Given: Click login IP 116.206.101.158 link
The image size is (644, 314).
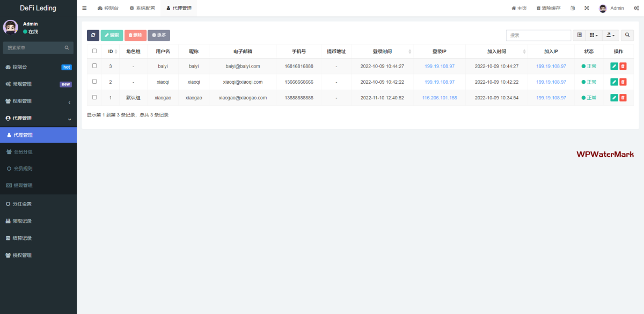Looking at the screenshot, I should tap(440, 98).
